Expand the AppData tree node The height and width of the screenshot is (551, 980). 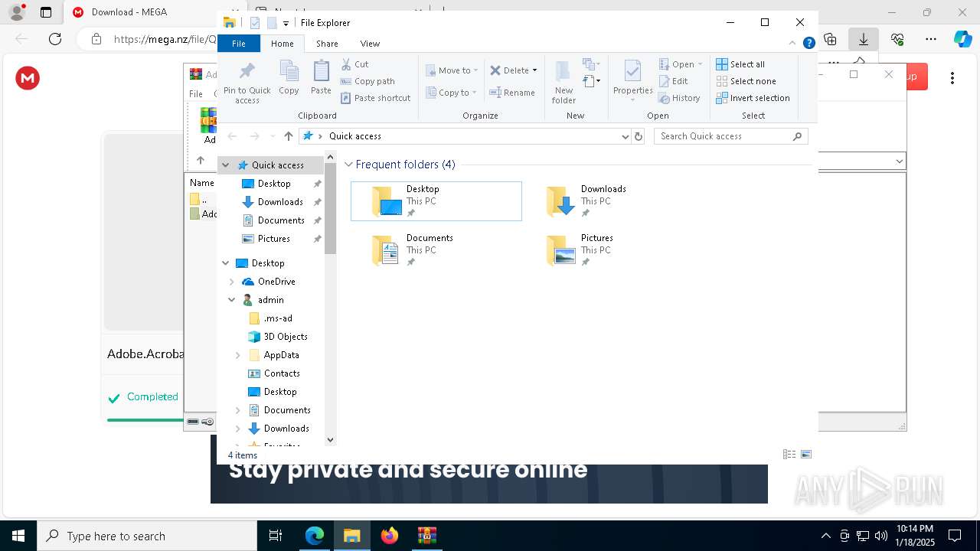[238, 355]
